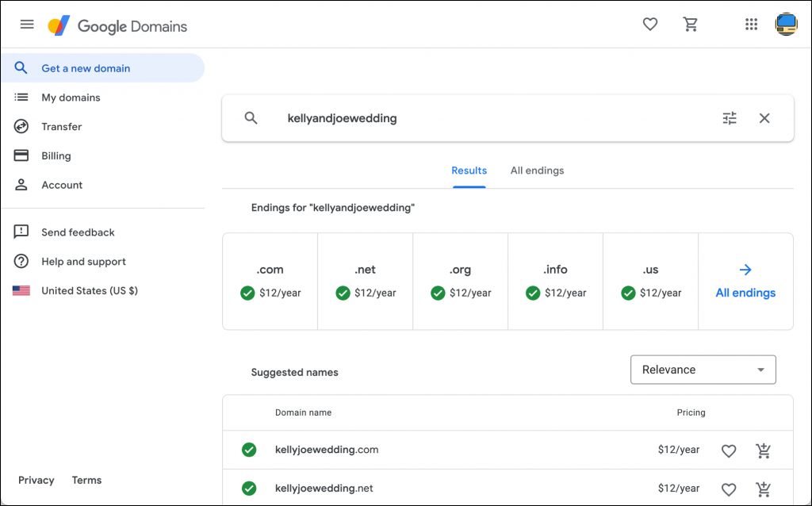Go to My domains in sidebar
The height and width of the screenshot is (506, 812).
coord(71,98)
